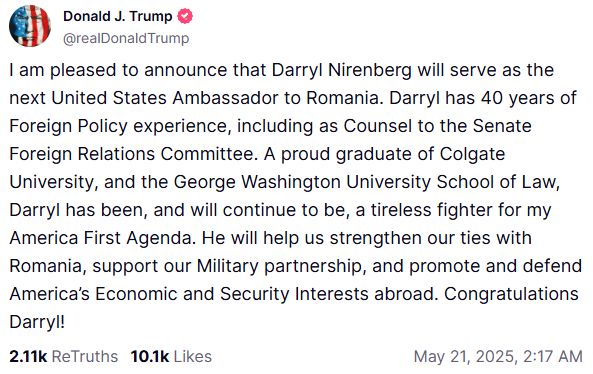Click 'America First Agenda' phrase
This screenshot has height=374, width=593.
100,238
